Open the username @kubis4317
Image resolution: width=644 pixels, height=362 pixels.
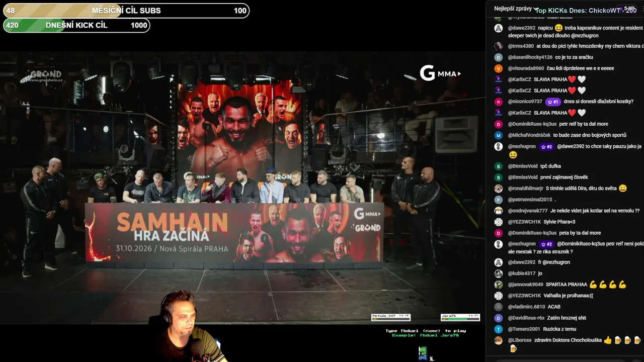(x=522, y=274)
